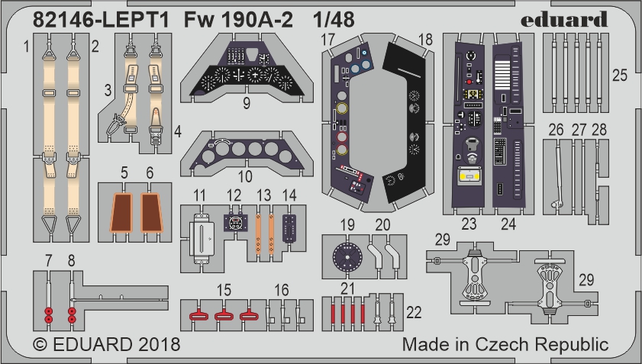Image resolution: width=642 pixels, height=364 pixels.
Task: Click the left brown seat cushion under 5
Action: pyautogui.click(x=121, y=213)
